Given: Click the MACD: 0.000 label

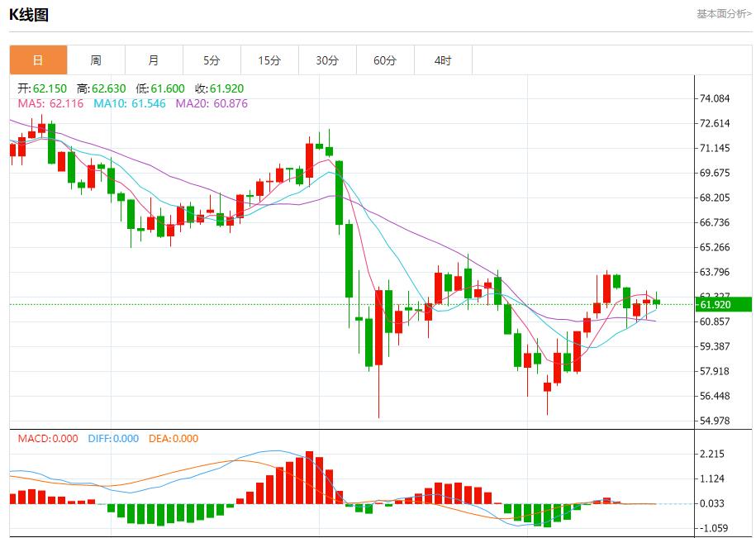Looking at the screenshot, I should [49, 439].
